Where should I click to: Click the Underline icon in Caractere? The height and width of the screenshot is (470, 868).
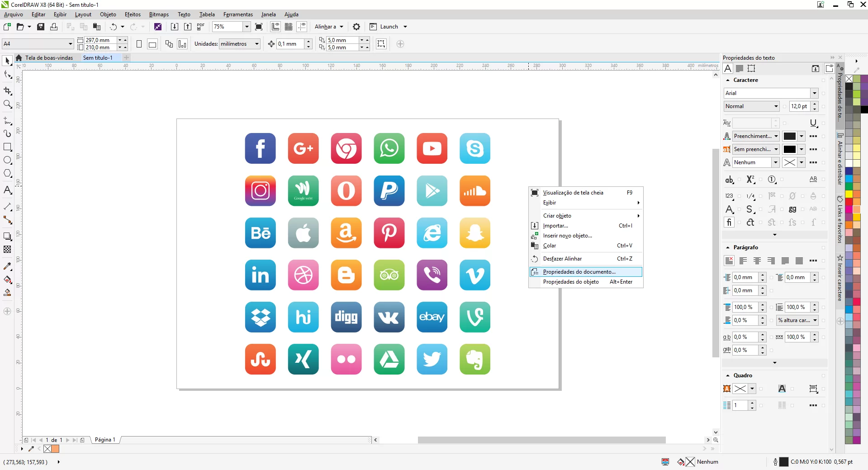point(813,123)
